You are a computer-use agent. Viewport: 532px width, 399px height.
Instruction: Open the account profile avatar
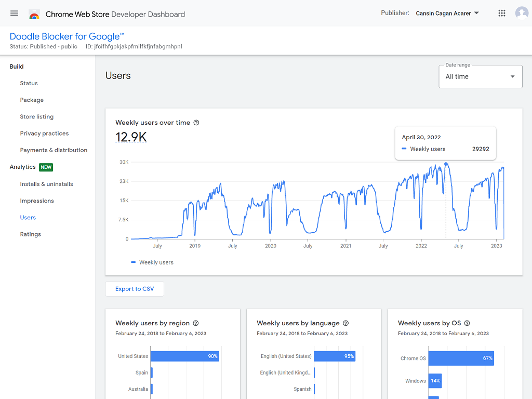[x=522, y=14]
